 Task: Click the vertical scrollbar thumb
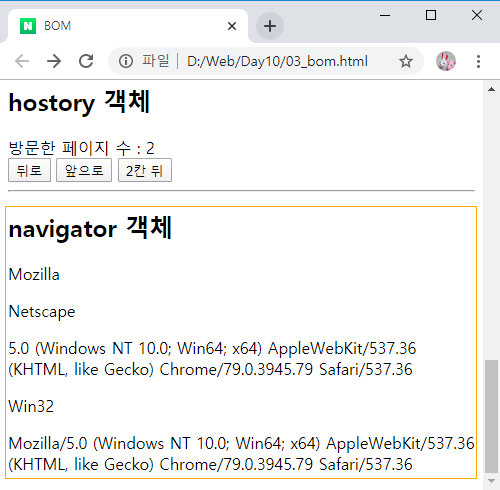491,416
